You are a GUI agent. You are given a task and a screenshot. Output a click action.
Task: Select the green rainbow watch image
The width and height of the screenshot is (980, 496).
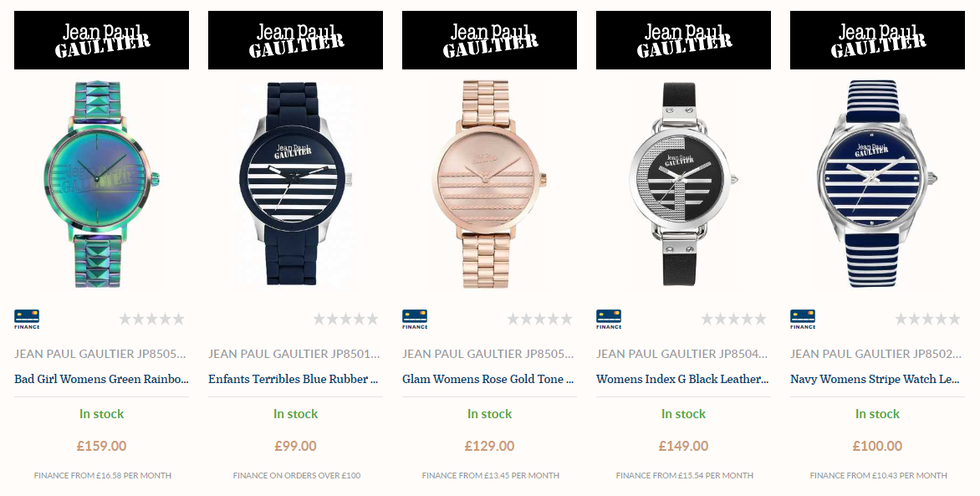101,183
